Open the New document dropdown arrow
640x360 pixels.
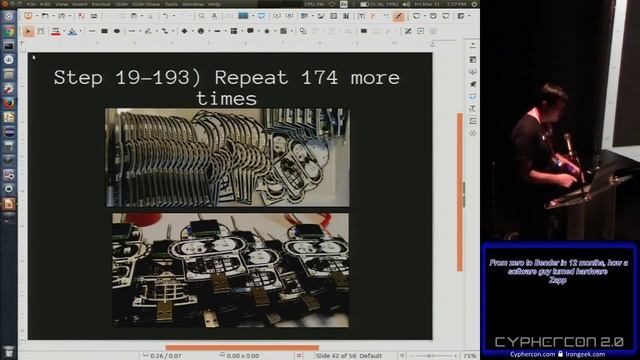[x=36, y=16]
